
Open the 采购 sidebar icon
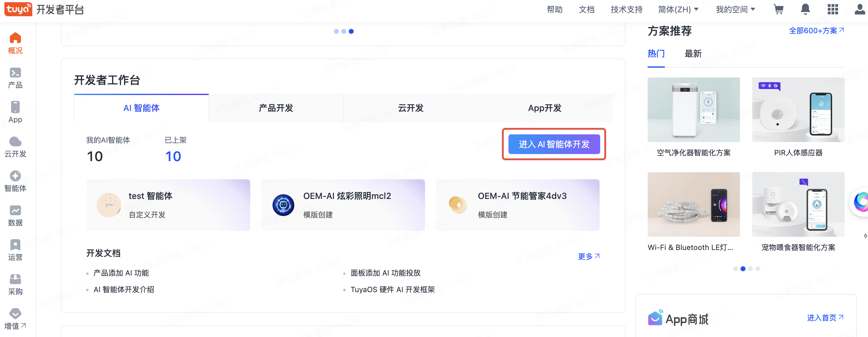[x=15, y=279]
